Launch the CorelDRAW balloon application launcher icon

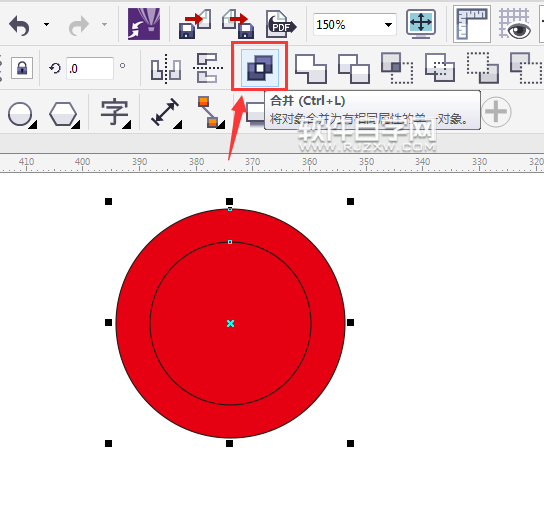(144, 24)
